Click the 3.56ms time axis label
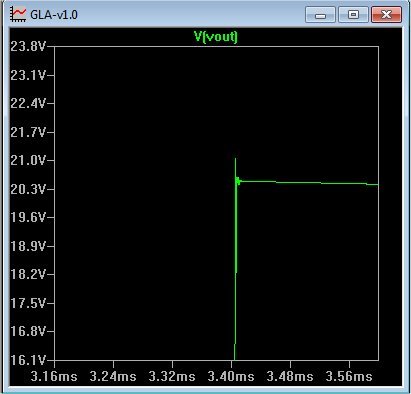Viewport: 411px width, 394px height. coord(349,376)
